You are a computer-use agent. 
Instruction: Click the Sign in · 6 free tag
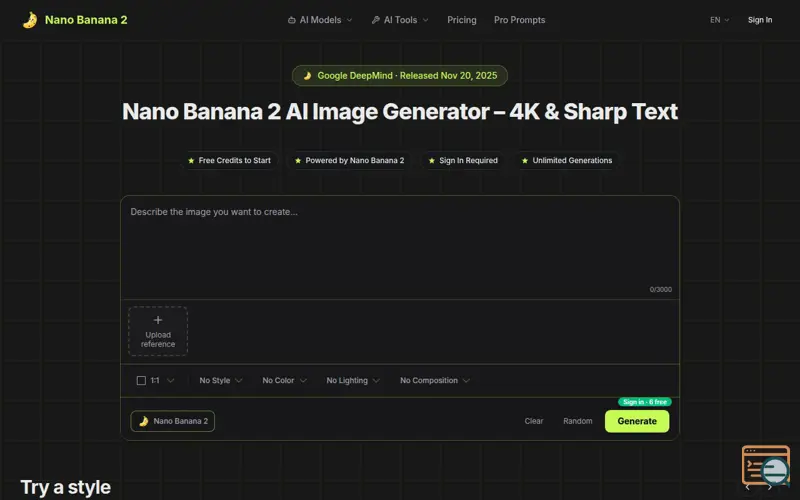click(644, 402)
